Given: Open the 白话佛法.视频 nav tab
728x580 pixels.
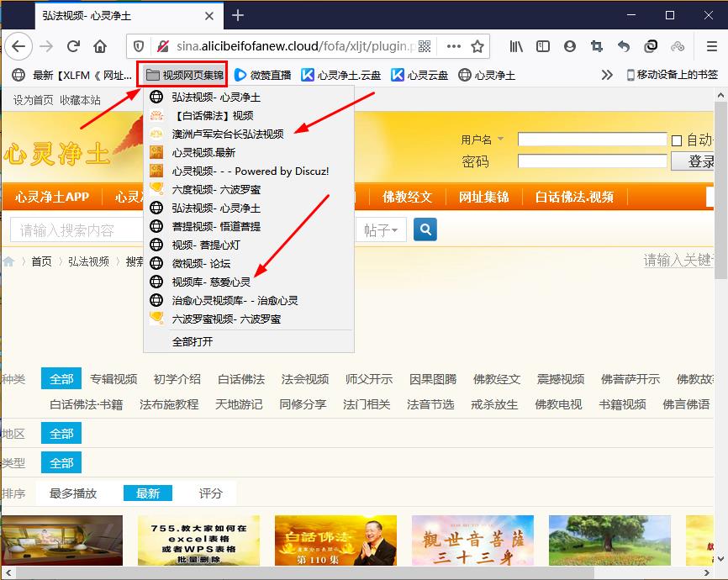Looking at the screenshot, I should (574, 197).
